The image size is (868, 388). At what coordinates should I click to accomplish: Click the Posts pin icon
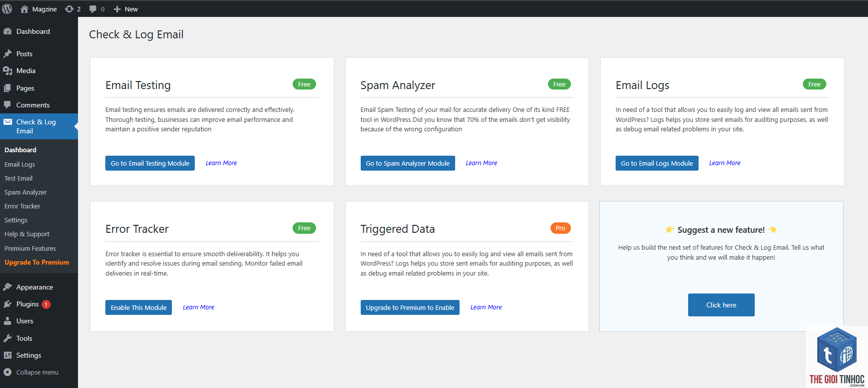coord(7,54)
